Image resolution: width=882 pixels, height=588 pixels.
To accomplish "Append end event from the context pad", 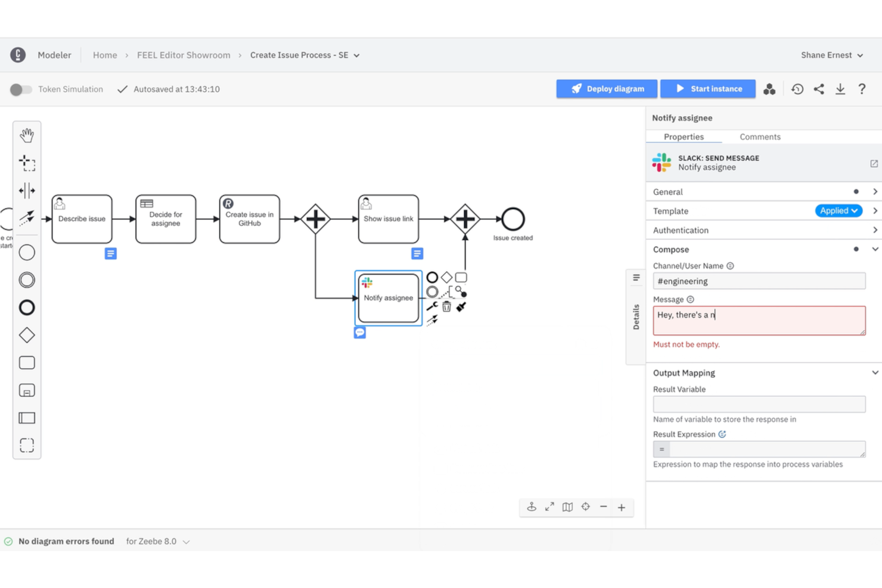I will tap(432, 278).
